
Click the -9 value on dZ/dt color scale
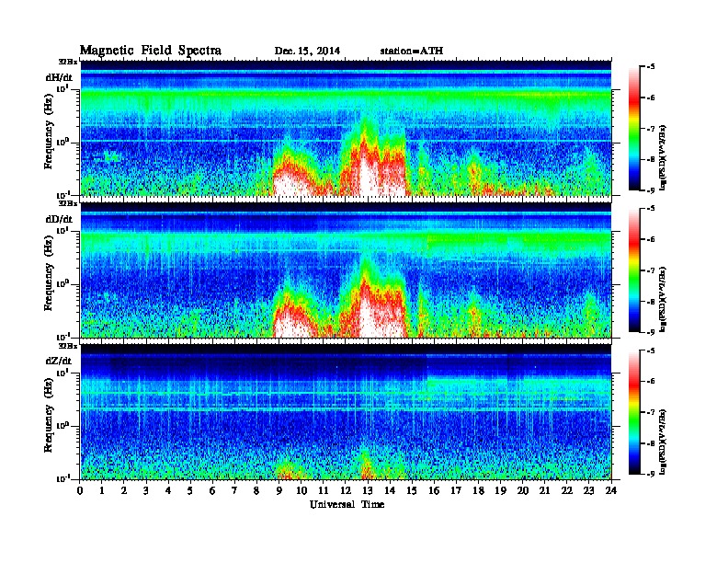(650, 474)
